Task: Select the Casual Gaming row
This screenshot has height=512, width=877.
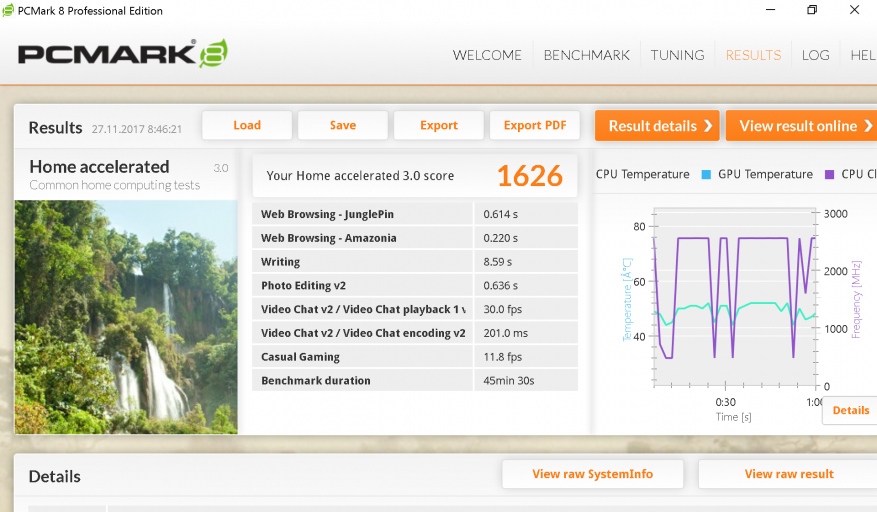Action: (415, 357)
